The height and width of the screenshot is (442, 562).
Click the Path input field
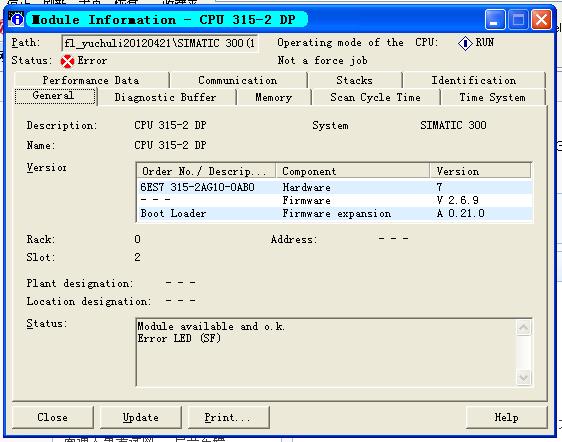[x=159, y=44]
